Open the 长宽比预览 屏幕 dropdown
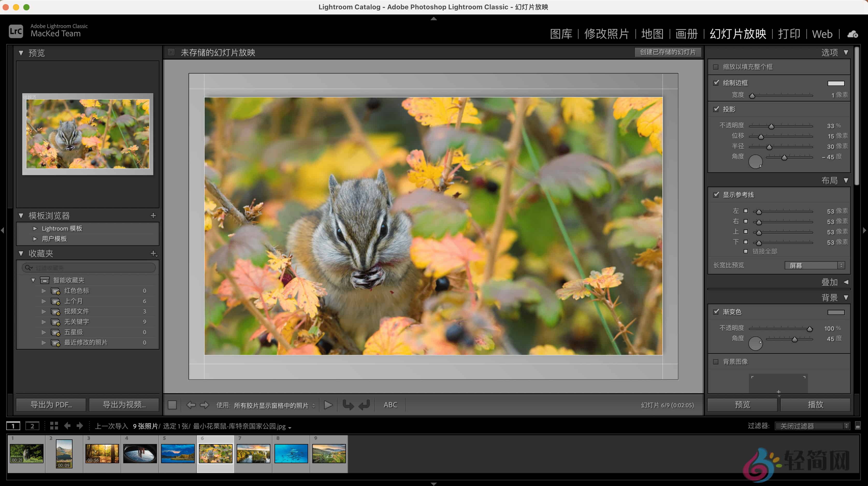The image size is (868, 486). click(814, 265)
